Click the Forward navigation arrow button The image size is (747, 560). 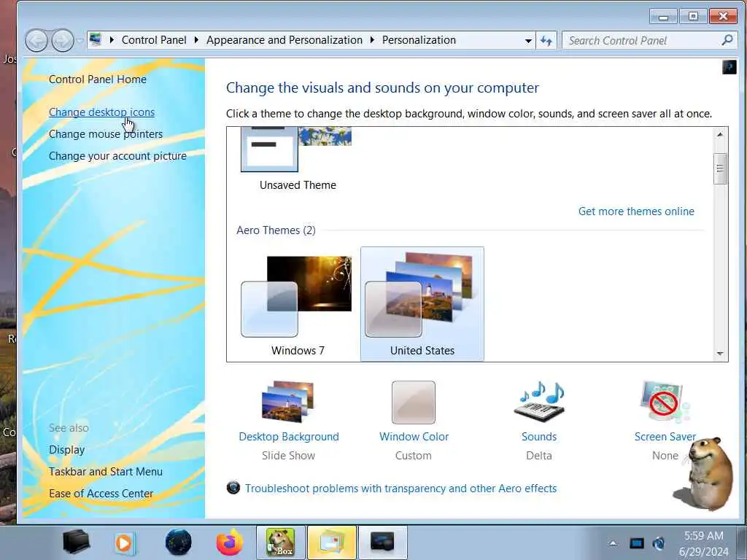63,41
